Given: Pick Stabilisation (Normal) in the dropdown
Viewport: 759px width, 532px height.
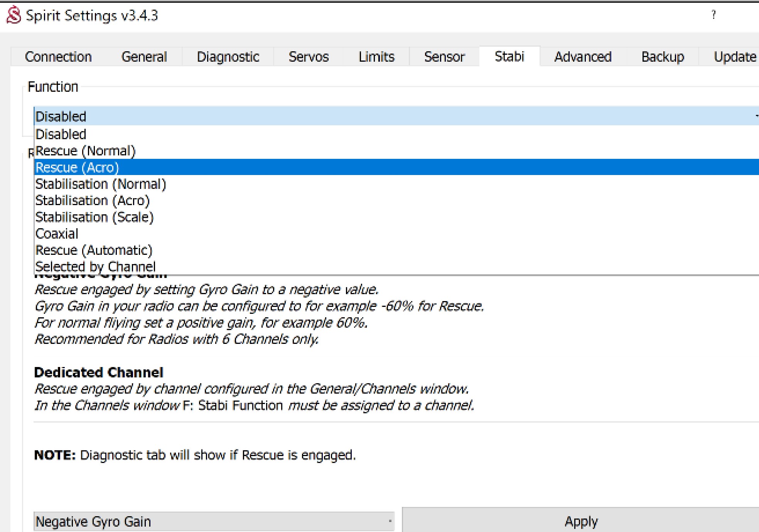Looking at the screenshot, I should (x=100, y=184).
